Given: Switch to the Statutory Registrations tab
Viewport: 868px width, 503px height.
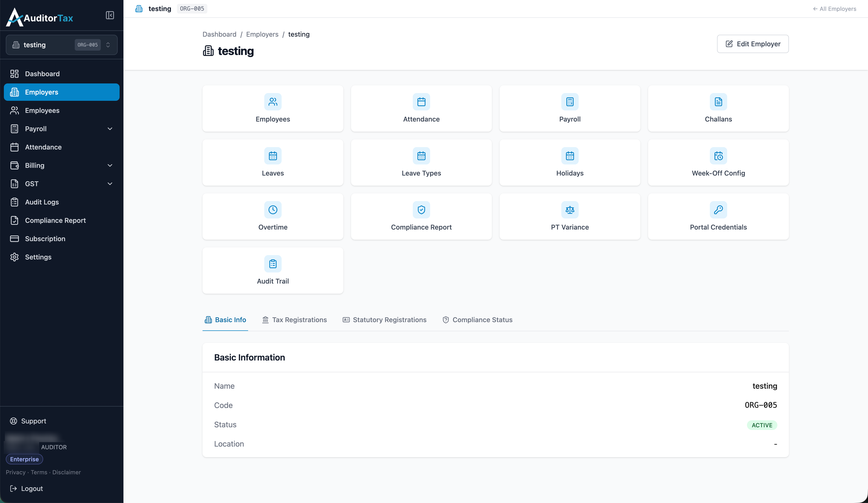Looking at the screenshot, I should (x=384, y=320).
